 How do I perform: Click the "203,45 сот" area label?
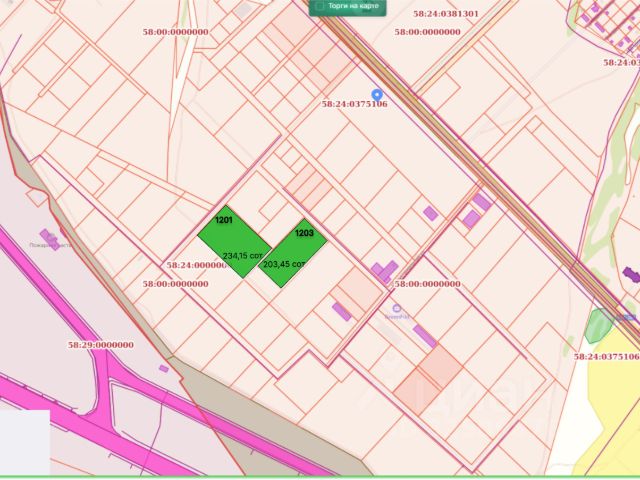point(284,264)
